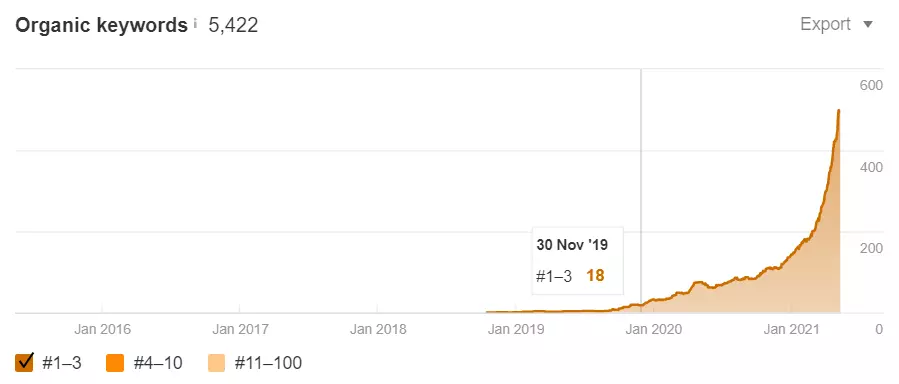Viewport: 899px width, 384px height.
Task: Enable the #4–10 positions checkbox
Action: tap(115, 362)
